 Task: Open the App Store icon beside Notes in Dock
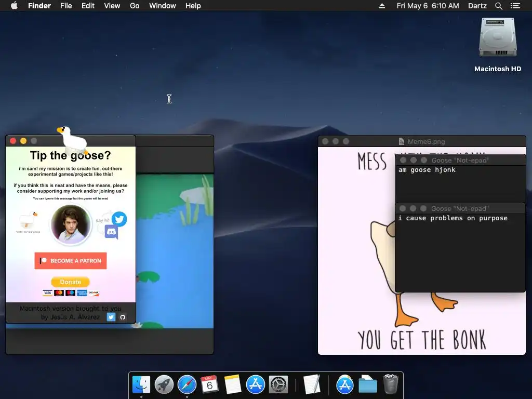(x=256, y=385)
